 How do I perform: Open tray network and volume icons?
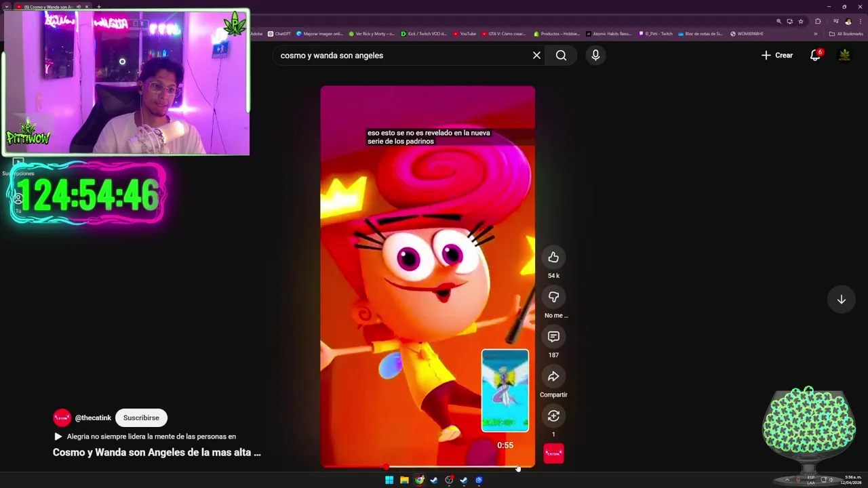point(828,480)
